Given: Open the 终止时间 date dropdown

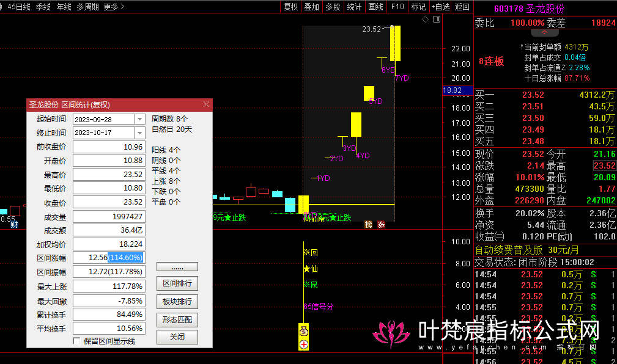Looking at the screenshot, I should pos(139,133).
